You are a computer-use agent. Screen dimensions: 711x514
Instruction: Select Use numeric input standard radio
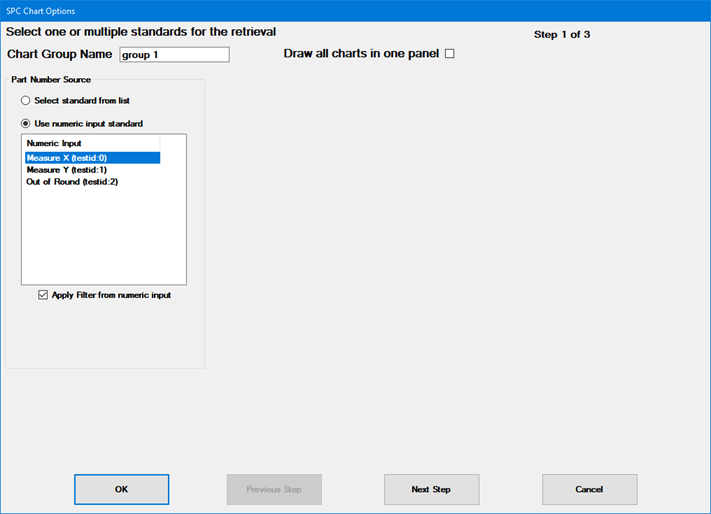(26, 124)
